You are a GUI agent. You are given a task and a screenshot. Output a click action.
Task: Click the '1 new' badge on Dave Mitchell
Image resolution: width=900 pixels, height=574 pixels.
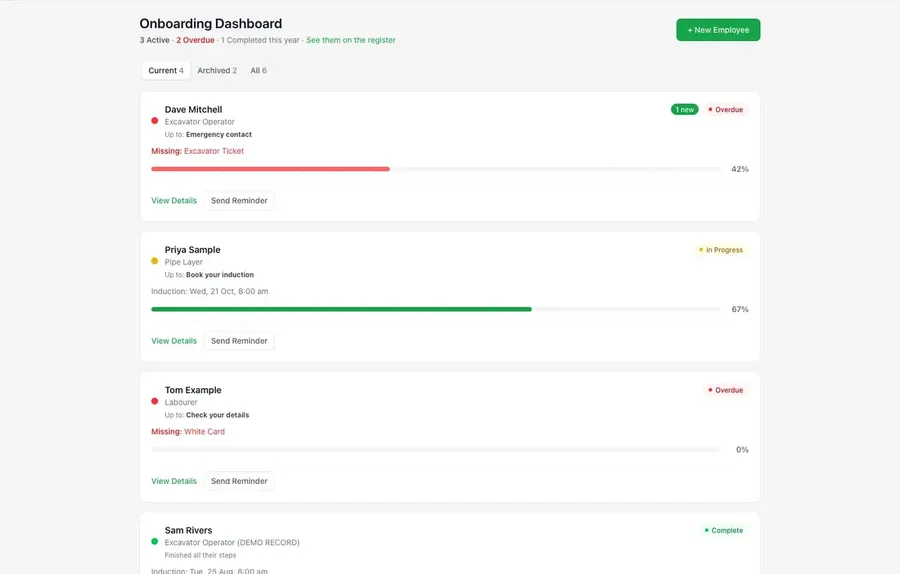coord(684,110)
